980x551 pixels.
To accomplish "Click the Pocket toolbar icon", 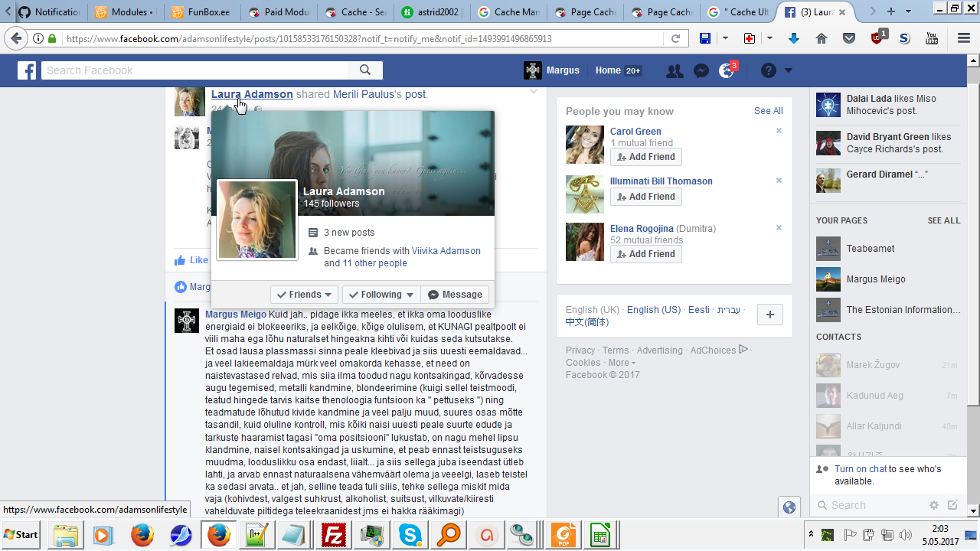I will tap(849, 38).
